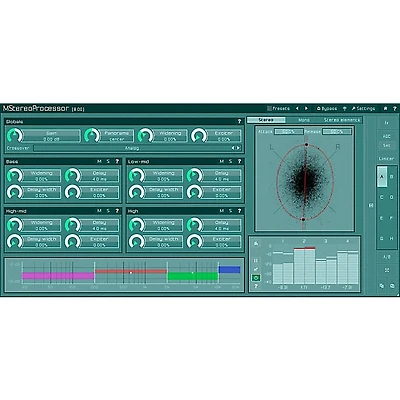The image size is (400, 400).
Task: Click the Attack value field
Action: click(289, 132)
